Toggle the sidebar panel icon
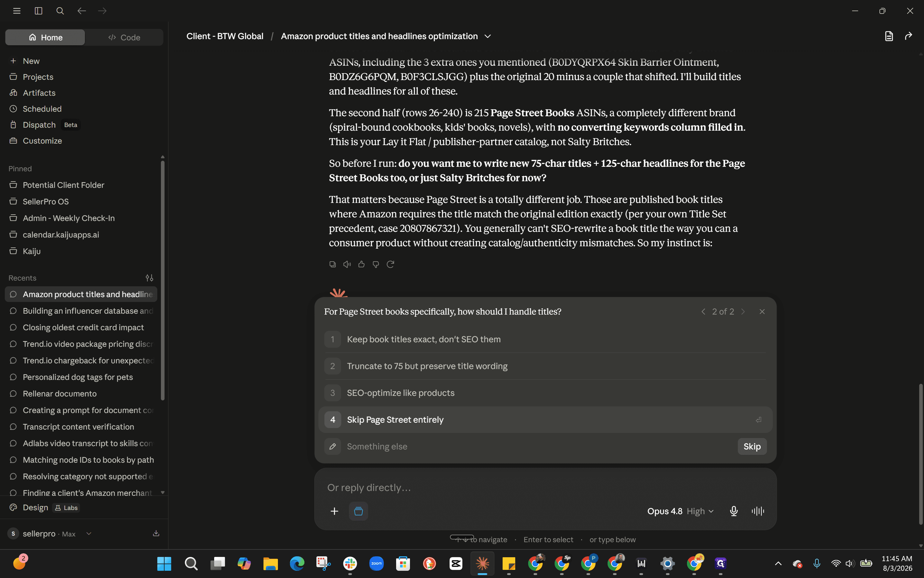The image size is (924, 578). point(38,11)
